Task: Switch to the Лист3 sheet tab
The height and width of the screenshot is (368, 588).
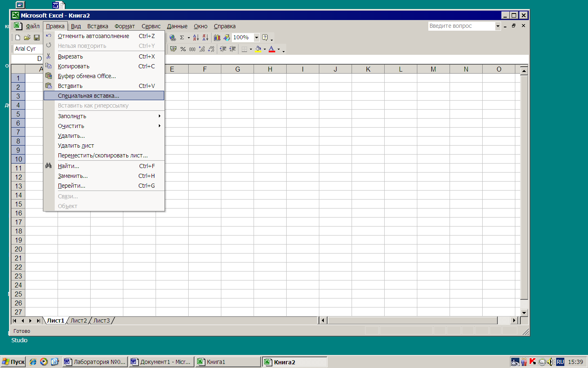Action: (102, 321)
